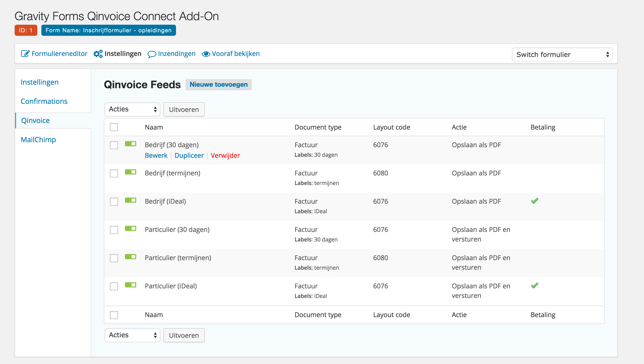Click the Inzendingen speech bubble icon
The width and height of the screenshot is (644, 364).
152,54
